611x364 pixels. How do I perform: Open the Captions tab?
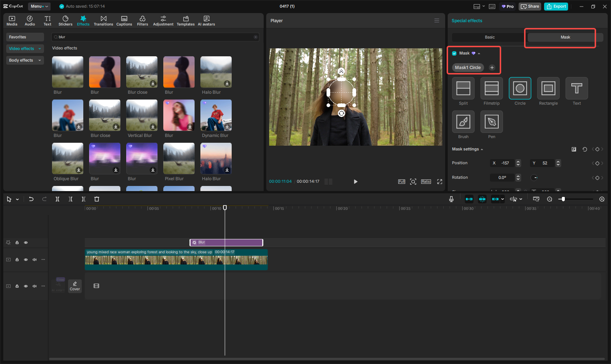point(124,21)
